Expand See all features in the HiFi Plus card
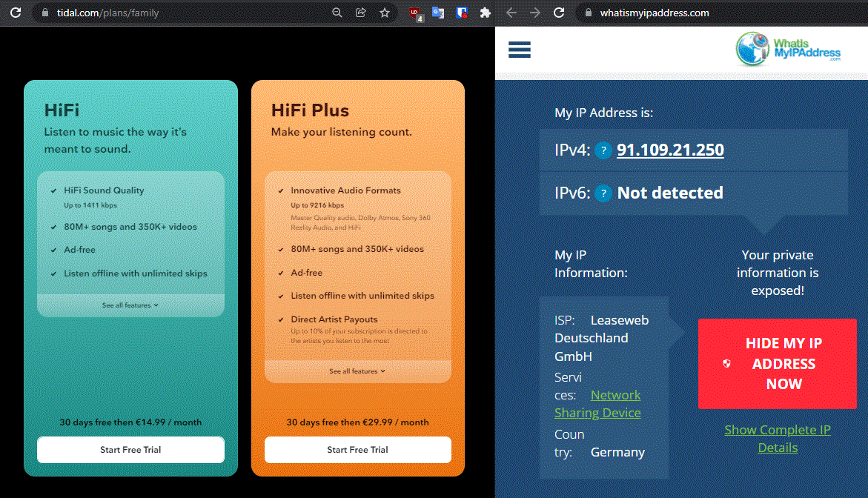 coord(357,371)
